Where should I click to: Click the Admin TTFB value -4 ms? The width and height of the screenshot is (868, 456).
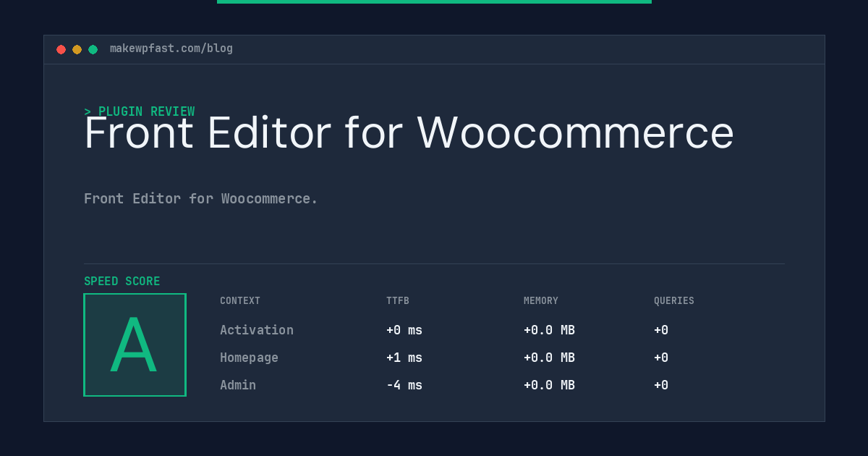coord(404,385)
